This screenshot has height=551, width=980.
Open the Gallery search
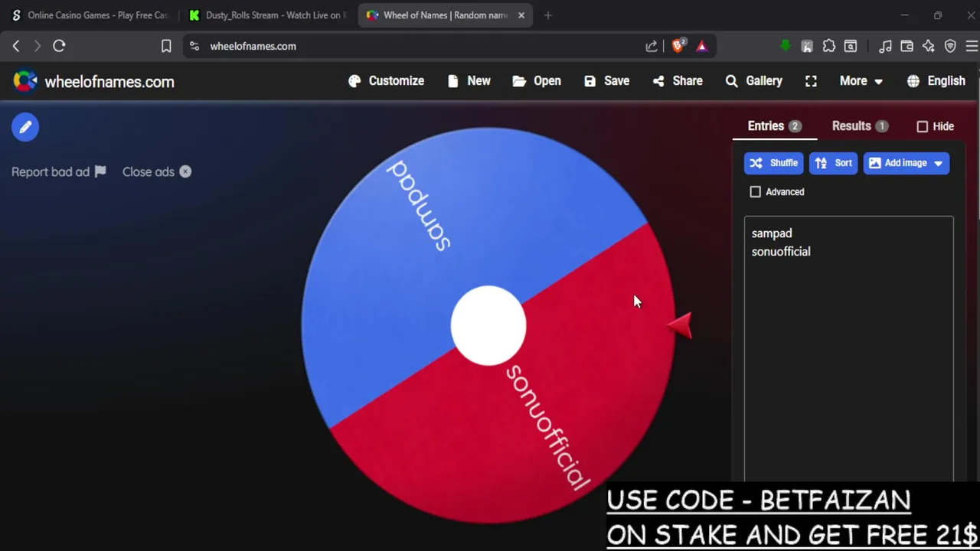pos(754,81)
